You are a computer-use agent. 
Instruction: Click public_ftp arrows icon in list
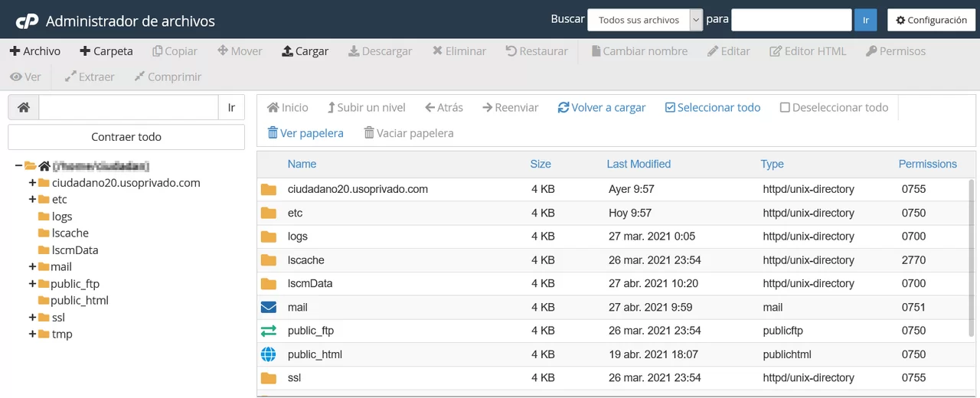click(x=268, y=331)
